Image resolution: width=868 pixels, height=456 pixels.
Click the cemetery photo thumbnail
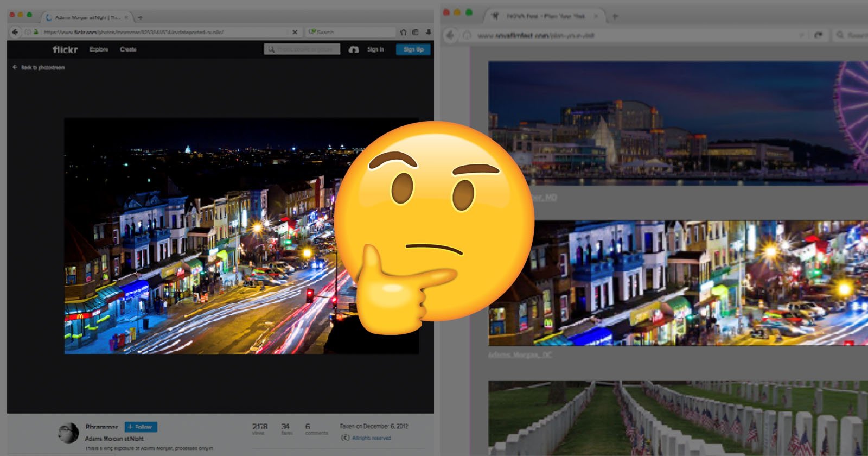coord(677,417)
